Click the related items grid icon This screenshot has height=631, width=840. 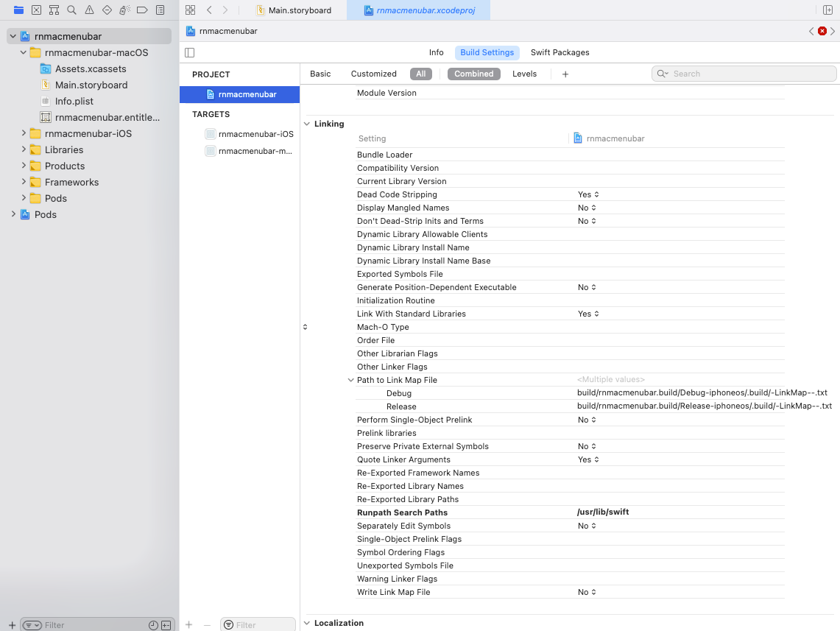tap(190, 10)
